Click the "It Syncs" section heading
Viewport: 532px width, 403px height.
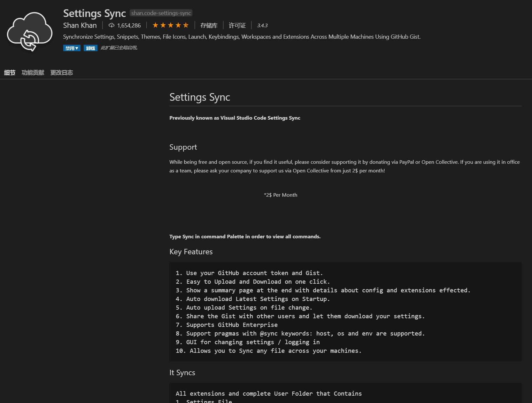click(x=182, y=373)
